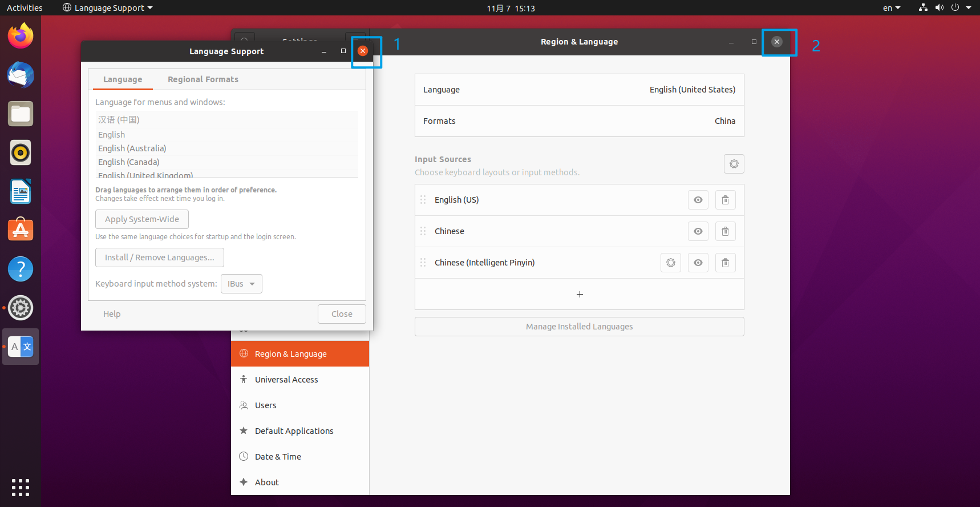Select the Chinese (Intelligent Pinyin) input source row
The height and width of the screenshot is (507, 980).
click(x=580, y=263)
